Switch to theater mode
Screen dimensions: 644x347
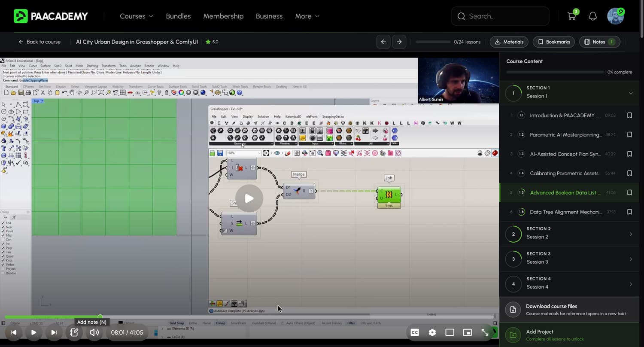450,332
